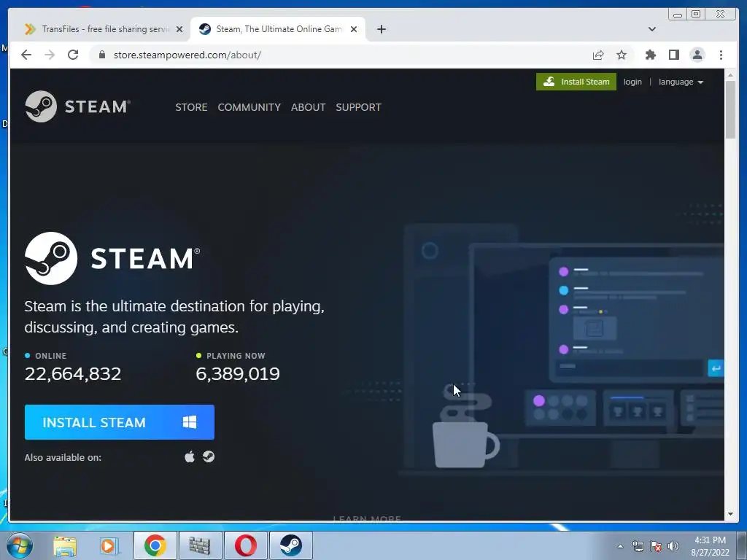The width and height of the screenshot is (747, 560).
Task: Open the Windows Start menu
Action: (x=20, y=545)
